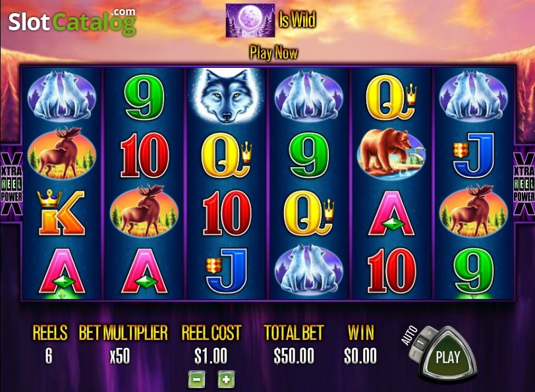
Task: Select the green 9 on last reel
Action: (x=474, y=271)
